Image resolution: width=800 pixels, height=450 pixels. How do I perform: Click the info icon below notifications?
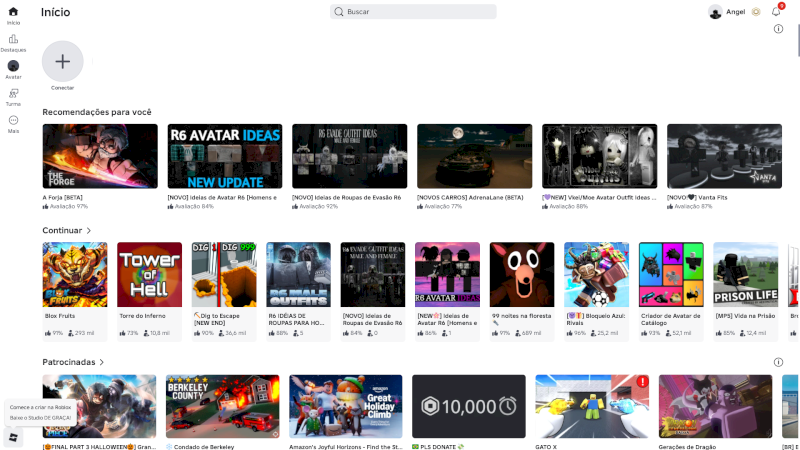pos(778,29)
